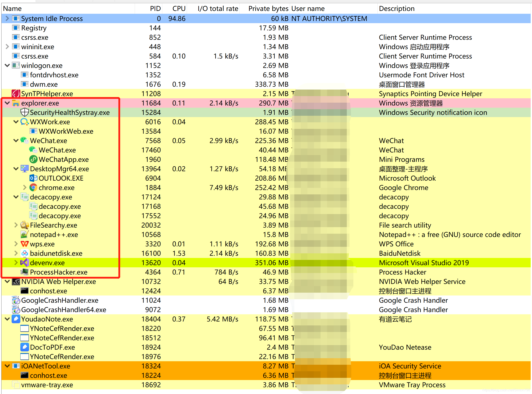Collapse the YoudaoNote.exe subtree
Screen dimensions: 532x394
pyautogui.click(x=7, y=319)
